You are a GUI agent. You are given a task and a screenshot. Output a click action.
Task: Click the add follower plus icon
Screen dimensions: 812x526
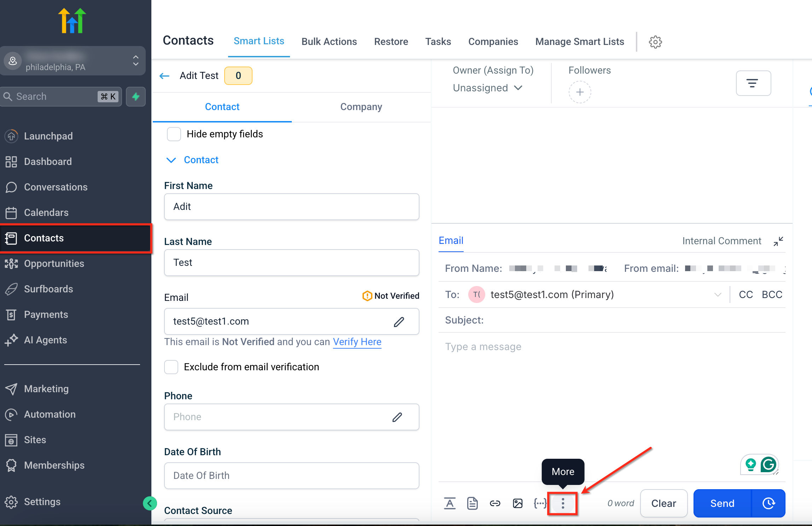(580, 92)
